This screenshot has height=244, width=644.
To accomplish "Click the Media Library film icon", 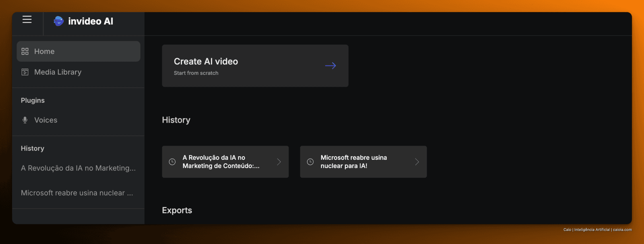I will point(25,72).
